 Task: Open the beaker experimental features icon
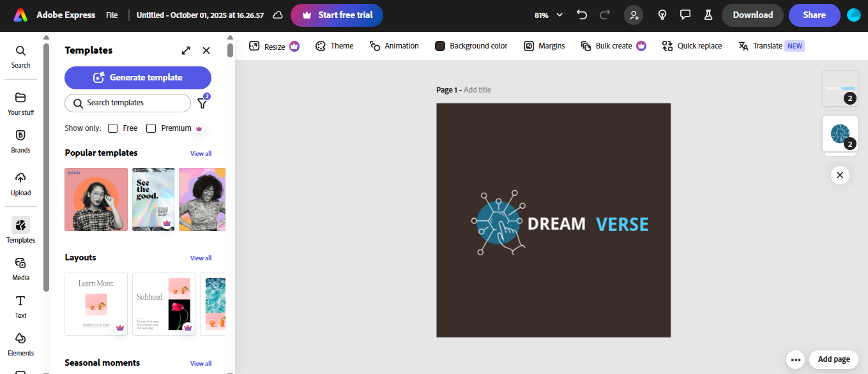pos(708,15)
